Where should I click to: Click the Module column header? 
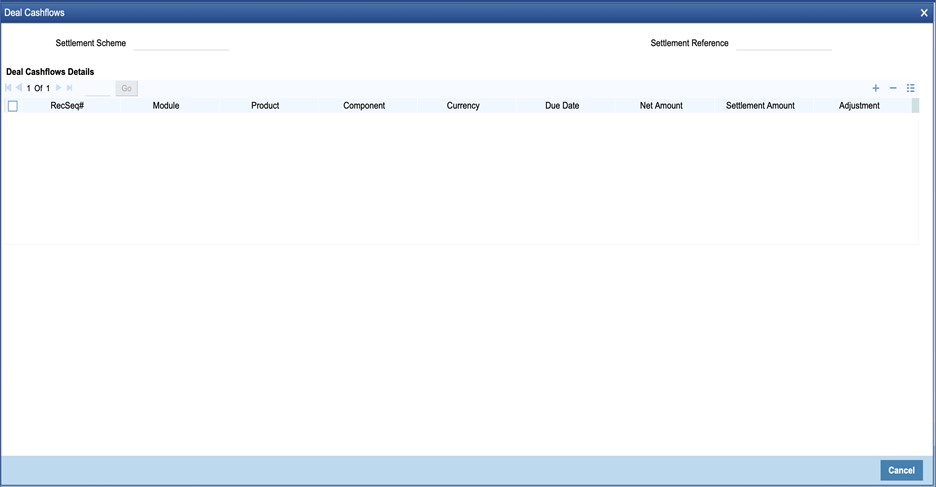(166, 106)
